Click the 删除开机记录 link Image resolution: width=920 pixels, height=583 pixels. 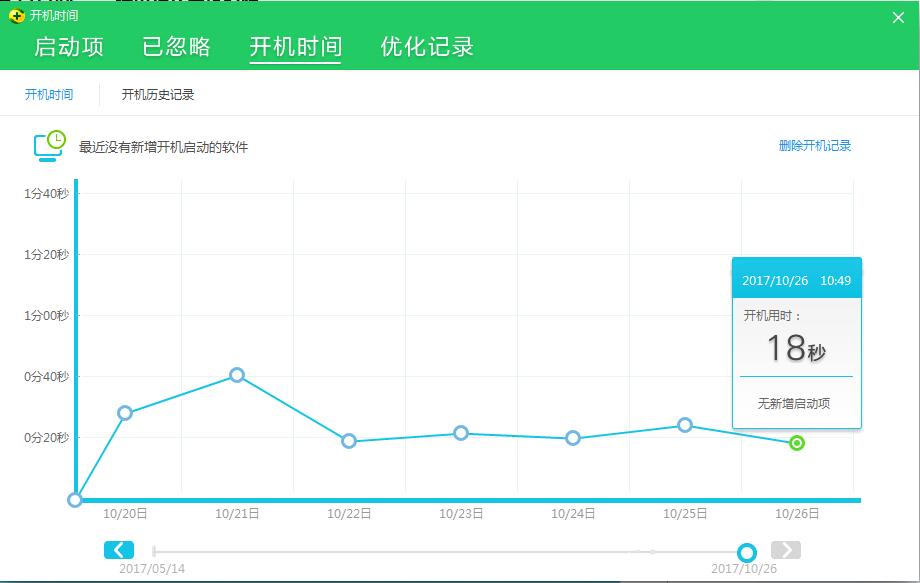(x=814, y=145)
